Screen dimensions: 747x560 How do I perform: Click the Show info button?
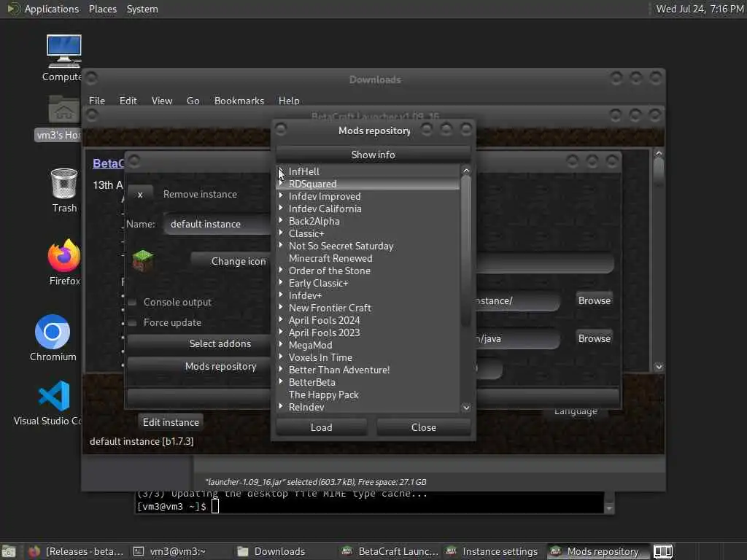(x=373, y=155)
